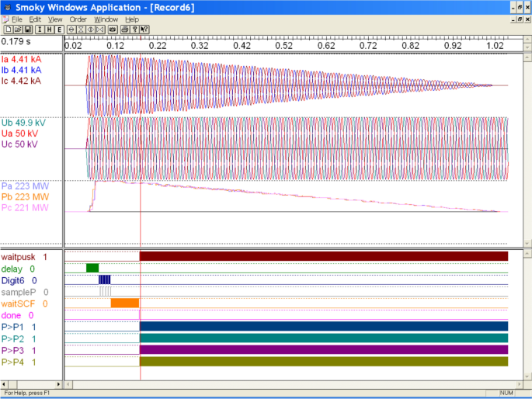
Task: Click the green delay pulse block
Action: (x=92, y=268)
